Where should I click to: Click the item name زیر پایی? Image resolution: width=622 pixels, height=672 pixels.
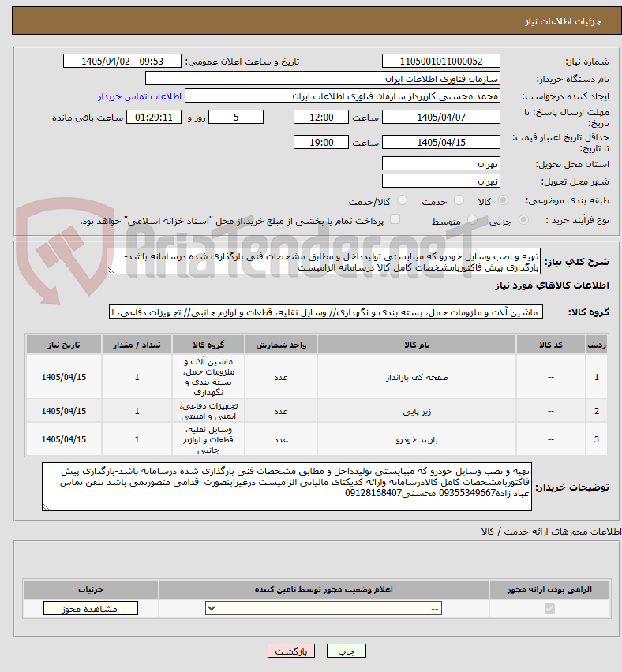click(x=417, y=412)
